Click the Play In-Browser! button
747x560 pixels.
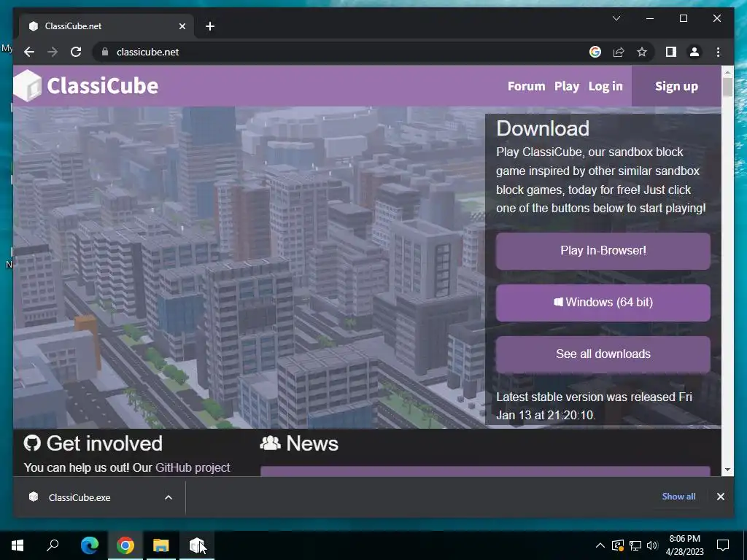(603, 251)
